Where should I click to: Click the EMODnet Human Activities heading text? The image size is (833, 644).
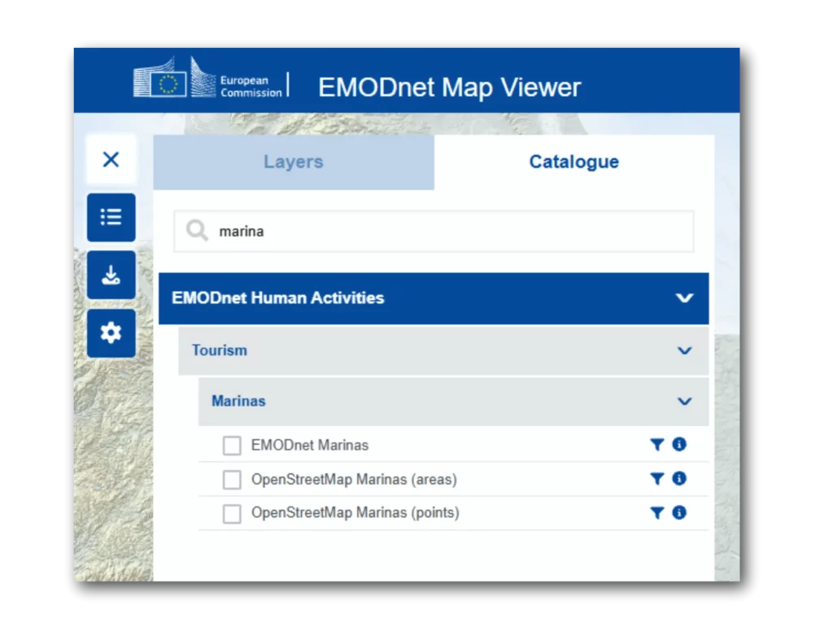277,298
